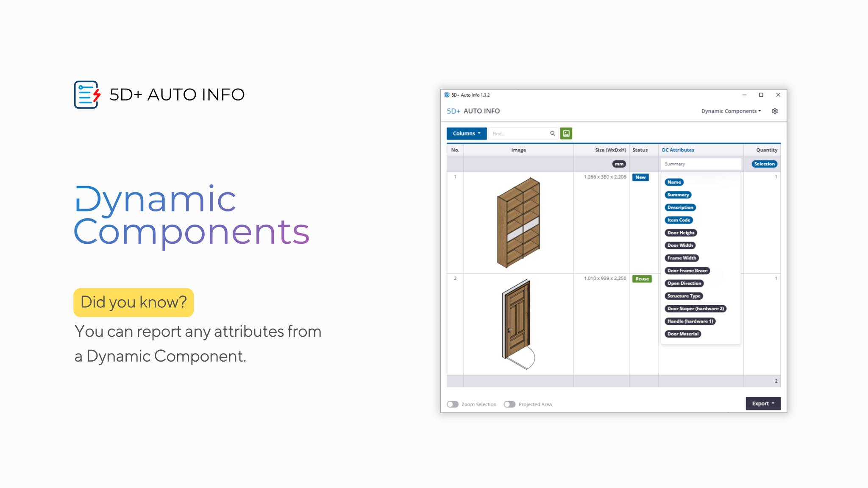The width and height of the screenshot is (868, 488).
Task: Select the Door Width attribute tag
Action: (x=680, y=245)
